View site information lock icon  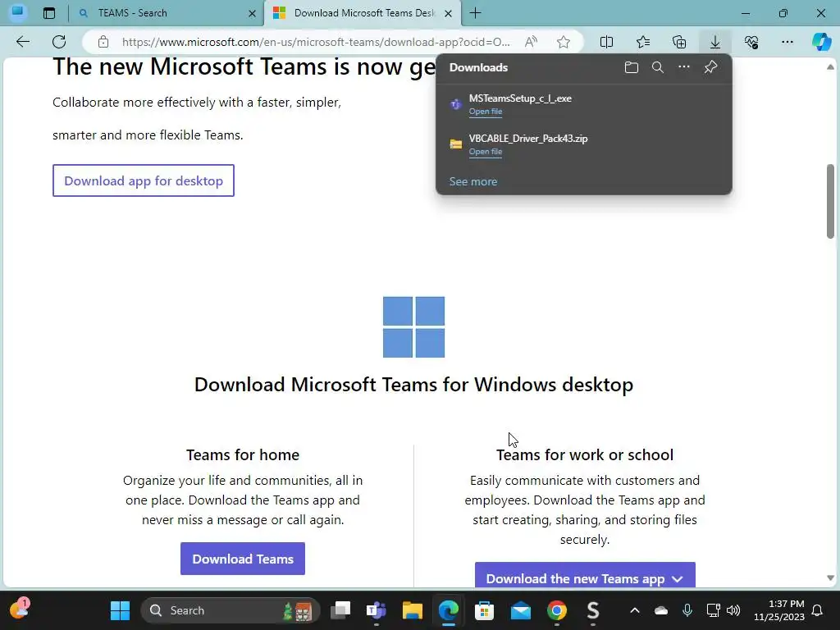coord(103,42)
